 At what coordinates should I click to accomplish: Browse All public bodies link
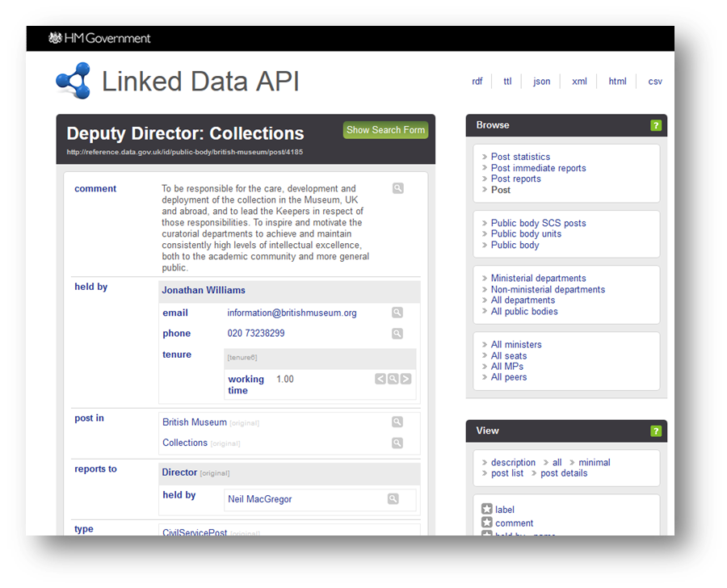pos(524,311)
